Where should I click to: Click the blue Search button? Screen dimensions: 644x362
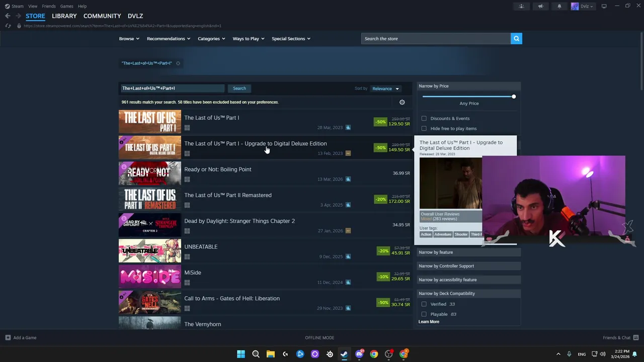239,88
